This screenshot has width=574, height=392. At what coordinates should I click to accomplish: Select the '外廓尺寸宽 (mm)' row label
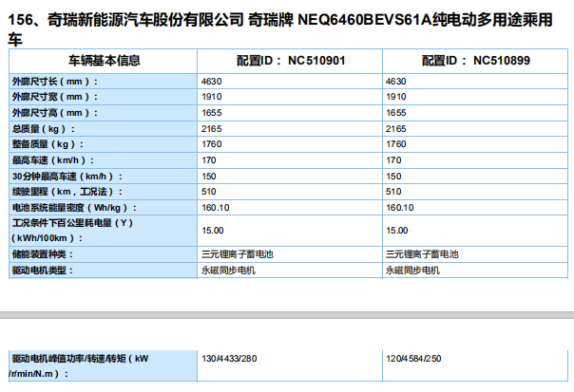click(x=55, y=97)
